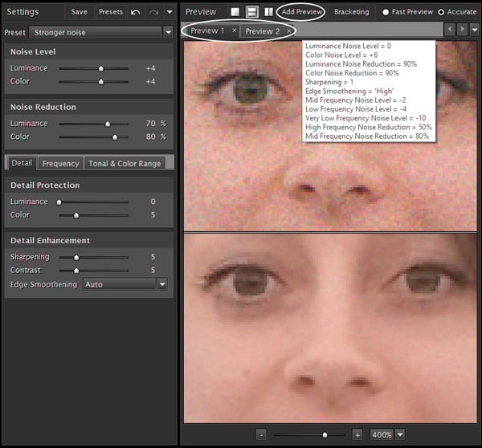This screenshot has height=448, width=482.
Task: Click the Add Preview button
Action: click(x=301, y=12)
